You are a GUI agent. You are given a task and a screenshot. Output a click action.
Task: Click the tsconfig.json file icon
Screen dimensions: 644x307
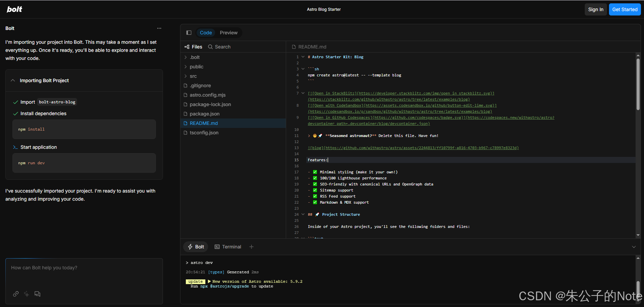185,133
